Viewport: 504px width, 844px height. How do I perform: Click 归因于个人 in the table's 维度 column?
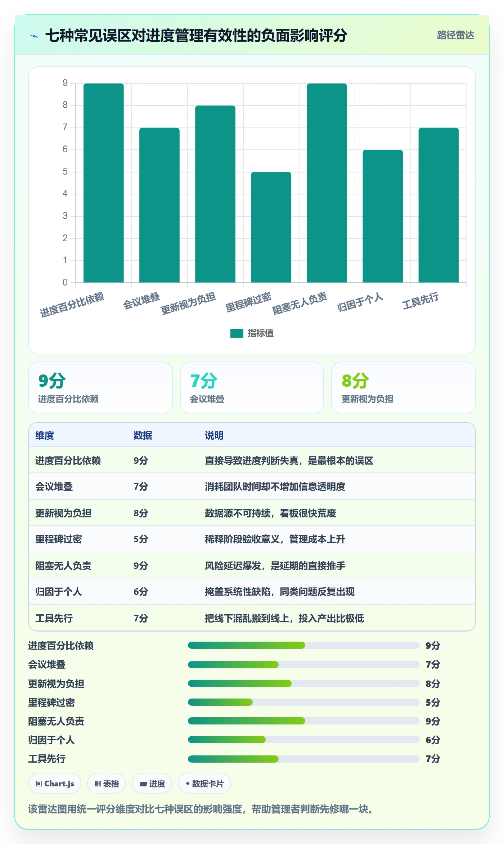[59, 592]
